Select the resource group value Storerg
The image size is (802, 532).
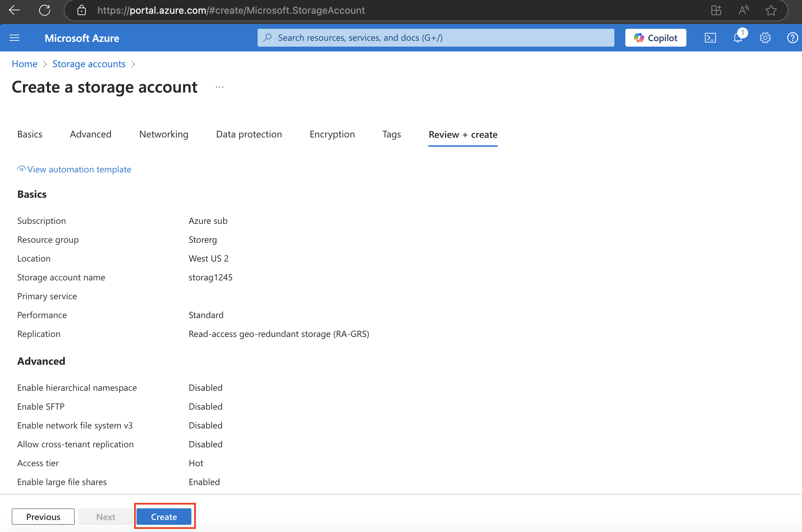203,240
